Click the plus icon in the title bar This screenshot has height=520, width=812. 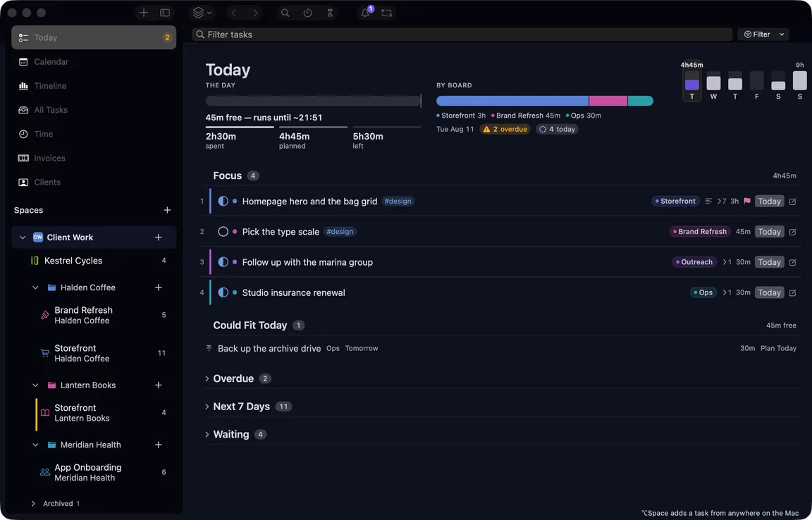[x=144, y=13]
